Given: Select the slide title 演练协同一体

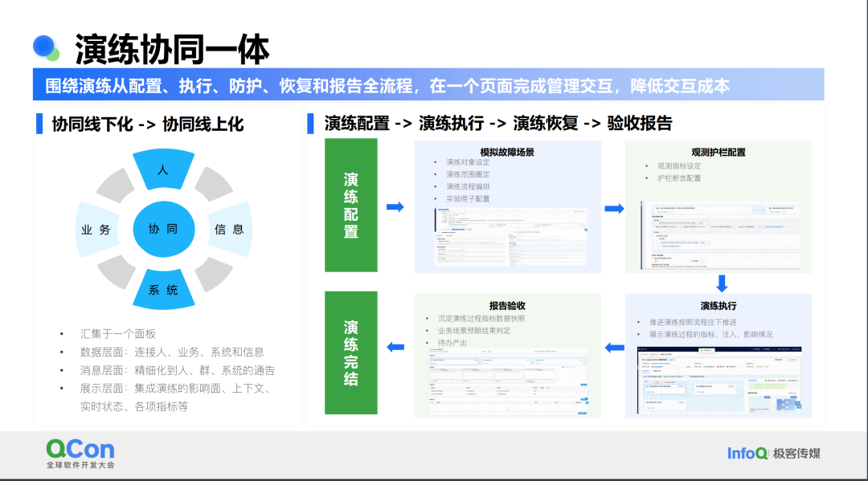Looking at the screenshot, I should pyautogui.click(x=172, y=49).
